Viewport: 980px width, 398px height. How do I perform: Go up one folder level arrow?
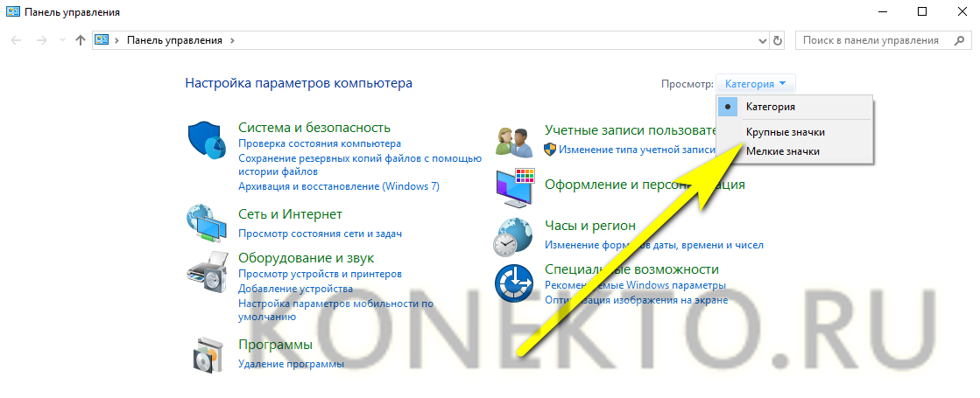[x=81, y=40]
